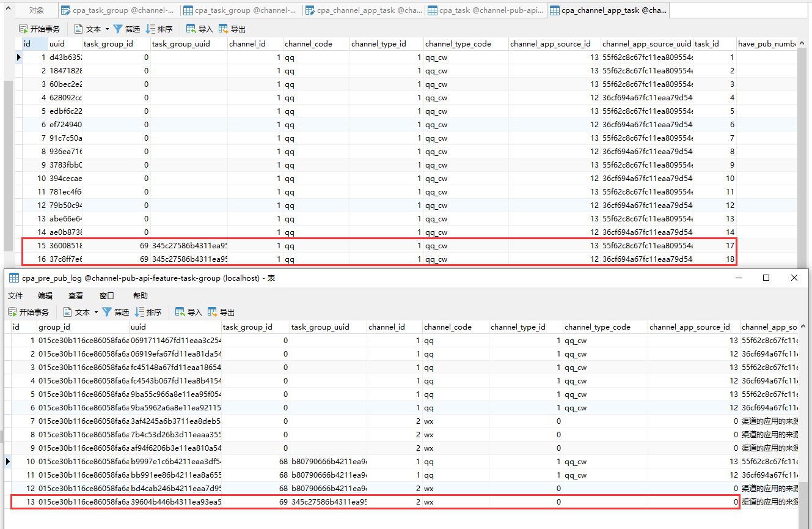Click 排序 sort icon in top toolbar
This screenshot has height=529, width=812.
(159, 29)
